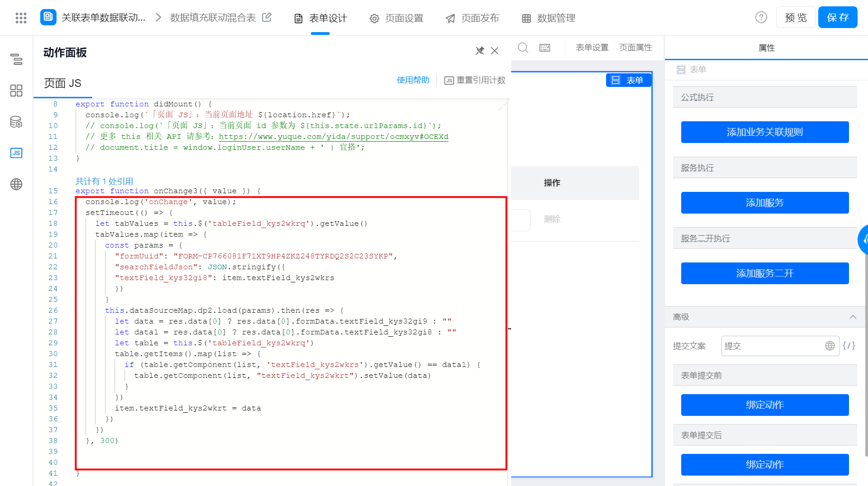Screen dimensions: 868x486
Task: Click 添加服务二开 button
Action: pos(765,273)
